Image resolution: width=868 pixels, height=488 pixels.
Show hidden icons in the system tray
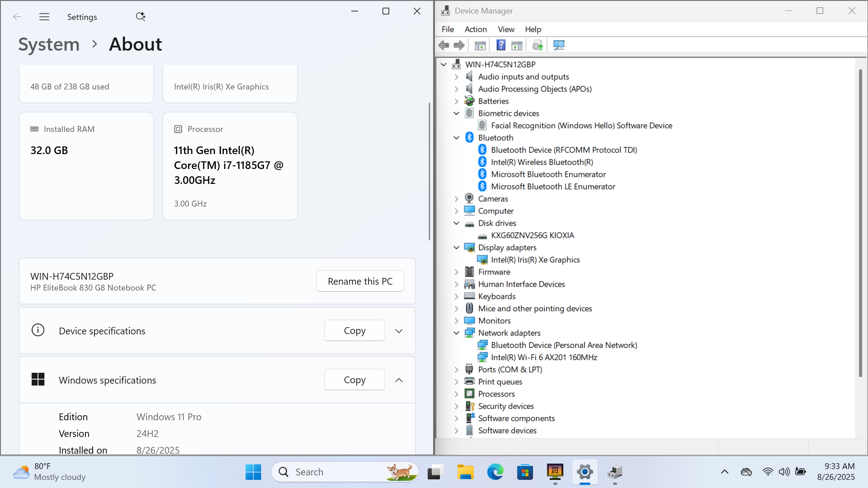[x=725, y=472]
